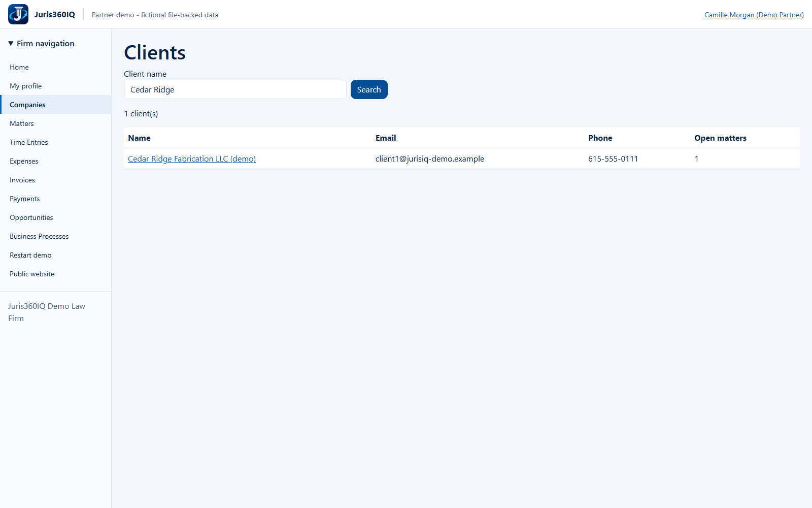
Task: Focus the Client name search field
Action: point(235,89)
